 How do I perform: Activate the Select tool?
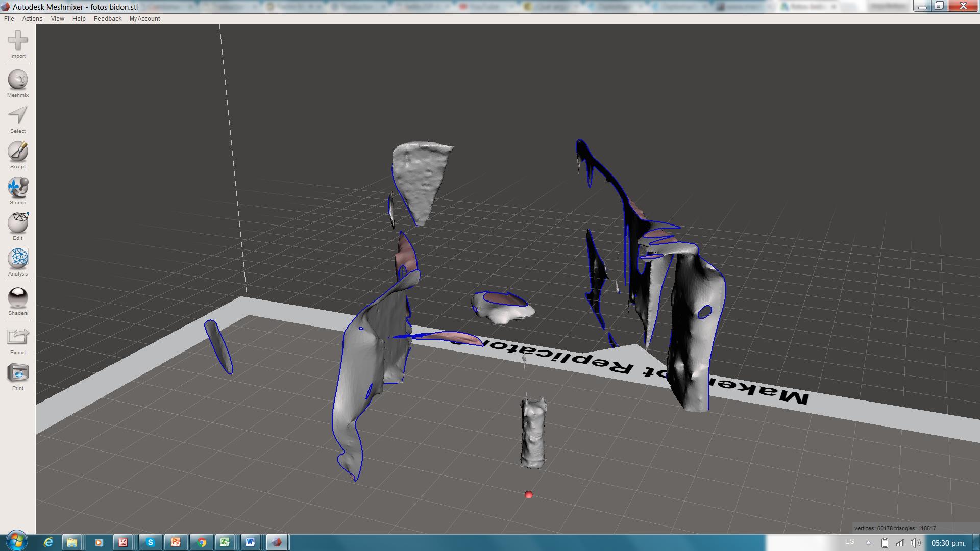point(18,115)
